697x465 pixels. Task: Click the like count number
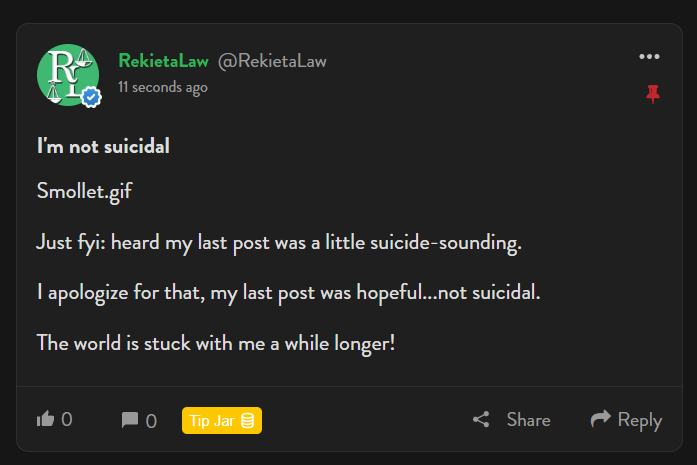[x=67, y=419]
